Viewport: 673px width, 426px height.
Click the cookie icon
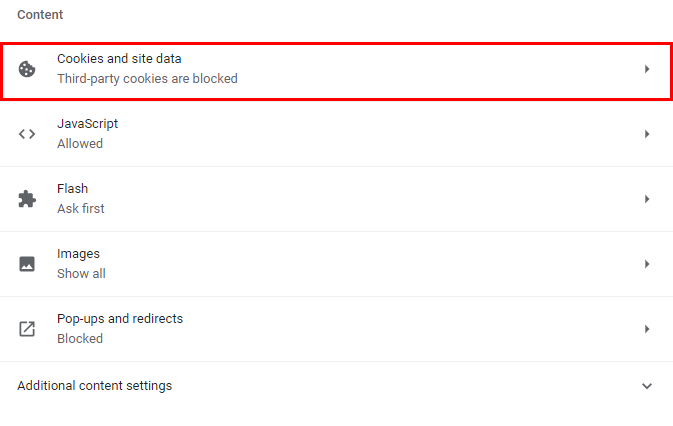coord(28,69)
